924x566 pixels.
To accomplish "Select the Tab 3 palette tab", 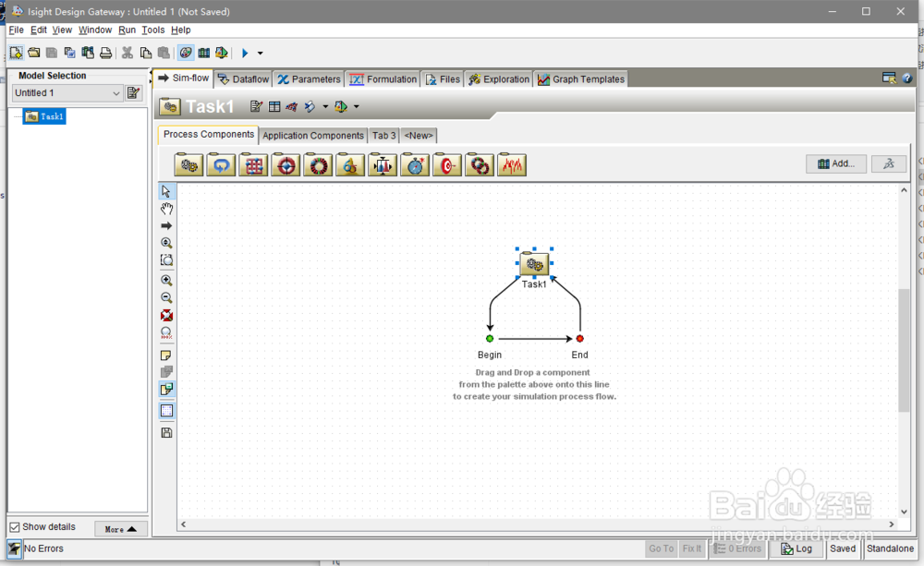I will coord(383,136).
